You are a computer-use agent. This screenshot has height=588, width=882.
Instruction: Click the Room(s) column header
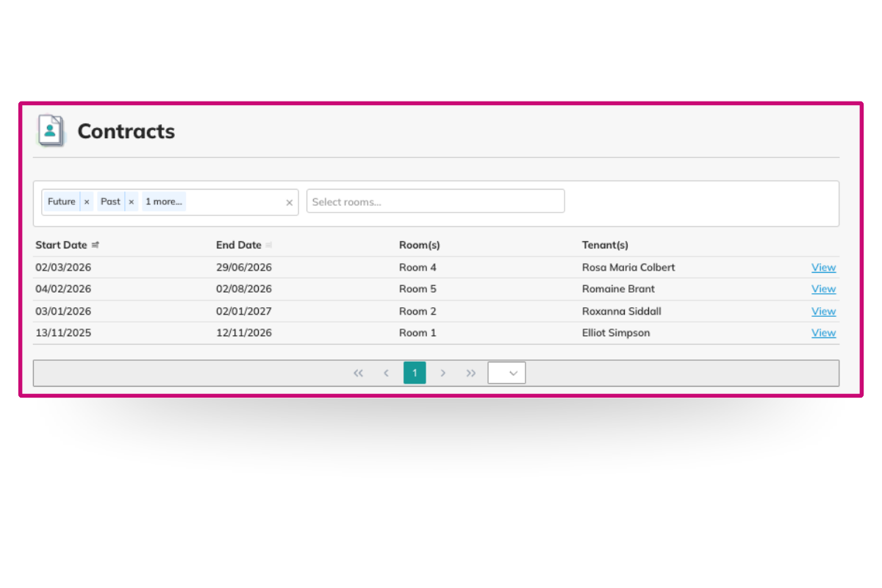click(419, 245)
